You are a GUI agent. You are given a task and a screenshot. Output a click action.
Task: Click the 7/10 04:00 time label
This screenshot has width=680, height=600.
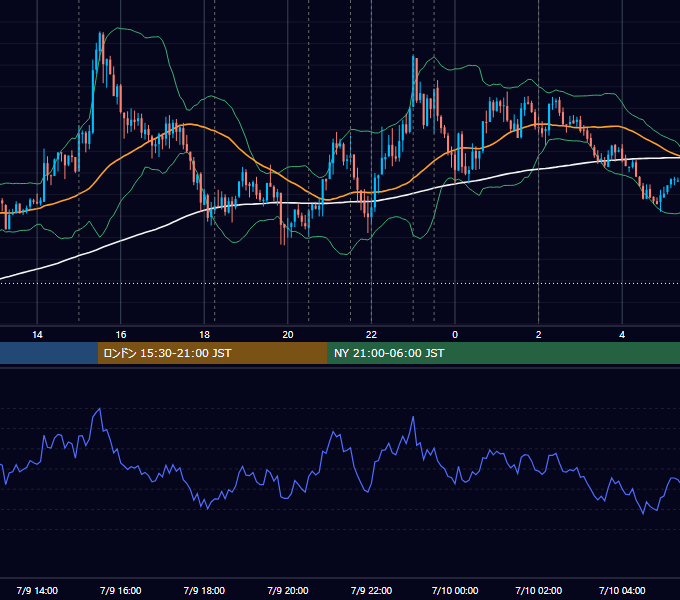pos(622,590)
